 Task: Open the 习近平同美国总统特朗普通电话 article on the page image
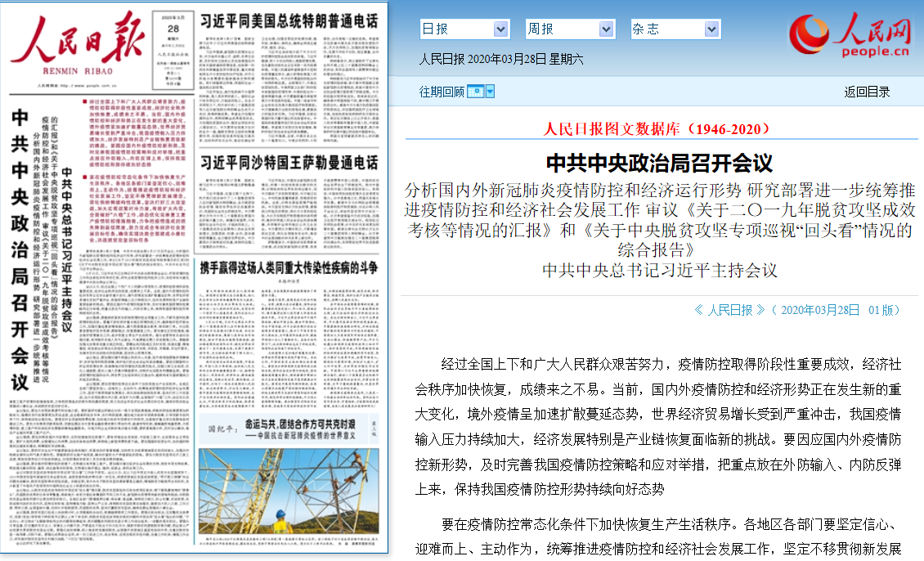point(289,21)
